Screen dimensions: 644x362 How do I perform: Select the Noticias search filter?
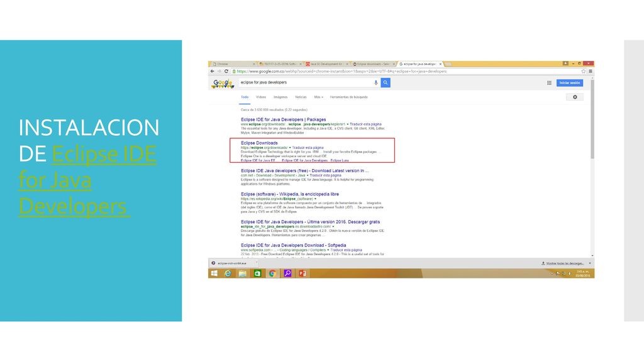(x=301, y=97)
